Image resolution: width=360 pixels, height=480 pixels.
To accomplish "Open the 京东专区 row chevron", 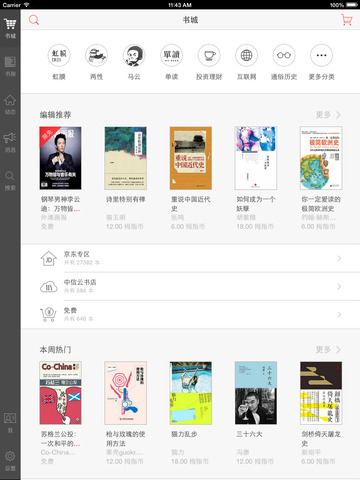I will click(x=339, y=258).
